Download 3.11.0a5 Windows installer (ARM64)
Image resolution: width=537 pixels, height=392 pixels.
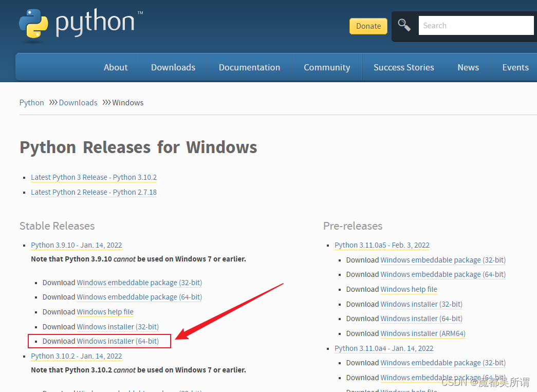(x=423, y=333)
